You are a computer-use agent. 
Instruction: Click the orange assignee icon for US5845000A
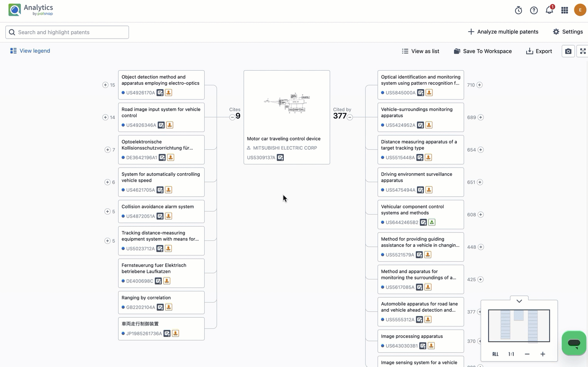[429, 93]
